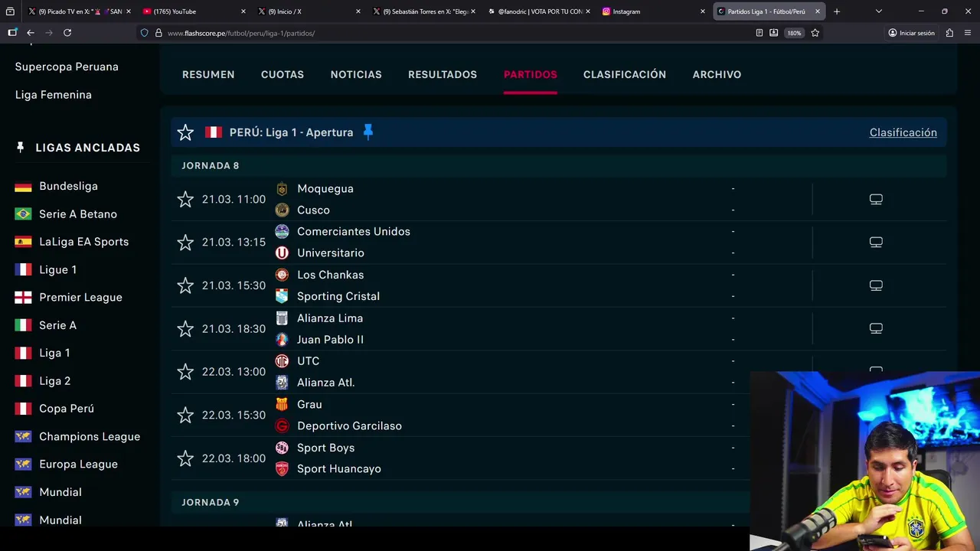This screenshot has height=551, width=980.
Task: Open Champions League pinned league
Action: [90, 437]
